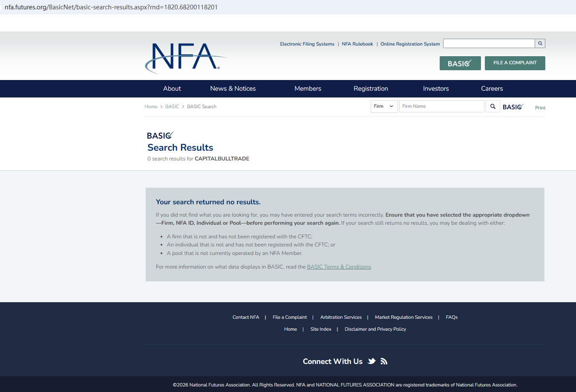The image size is (576, 392).
Task: Focus the top site search field
Action: pyautogui.click(x=489, y=43)
